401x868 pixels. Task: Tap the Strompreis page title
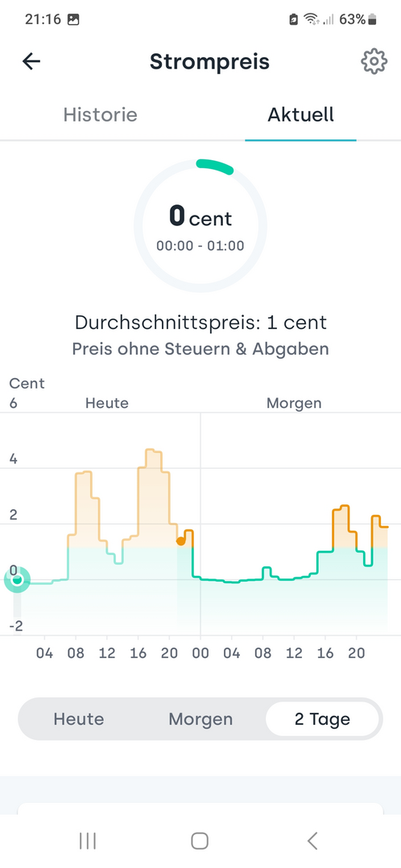(209, 61)
